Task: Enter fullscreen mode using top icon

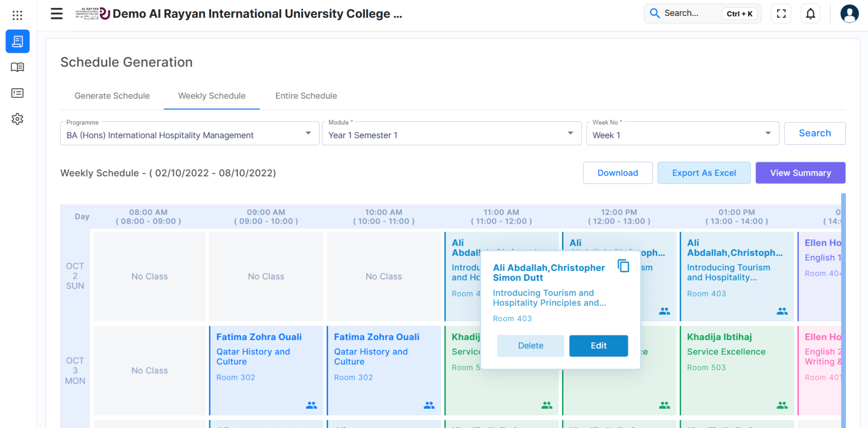Action: [x=781, y=14]
